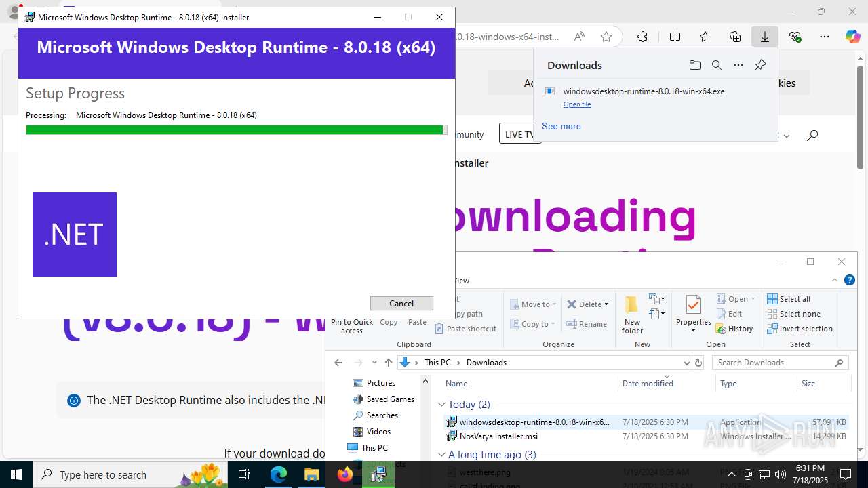Click Rename in Explorer ribbon
Image resolution: width=868 pixels, height=488 pixels.
click(587, 324)
